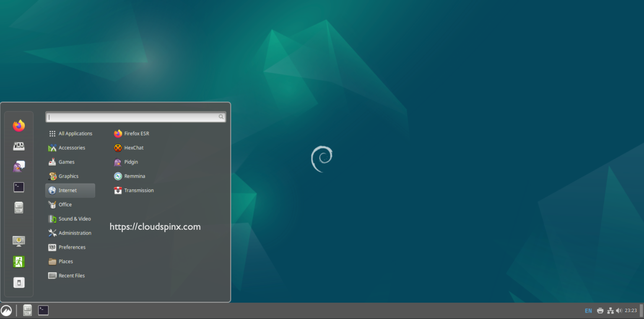Image resolution: width=644 pixels, height=319 pixels.
Task: Open the applications menu from the taskbar
Action: click(x=7, y=310)
